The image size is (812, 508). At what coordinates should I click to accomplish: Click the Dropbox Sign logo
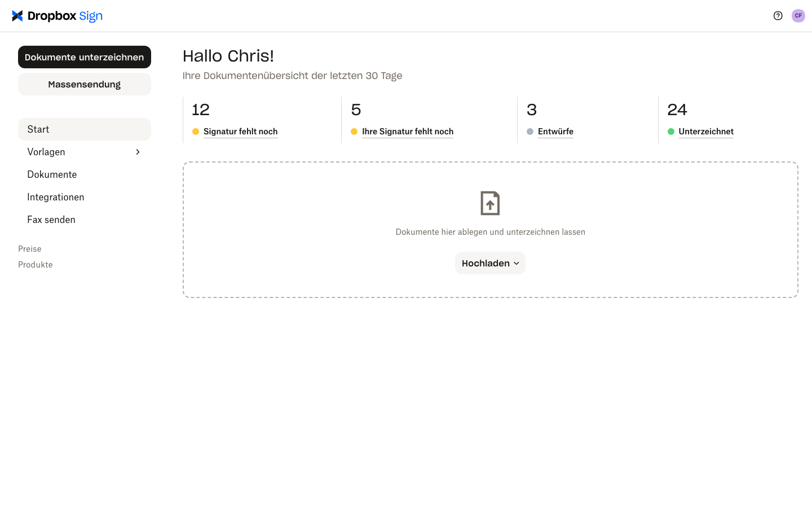tap(57, 16)
